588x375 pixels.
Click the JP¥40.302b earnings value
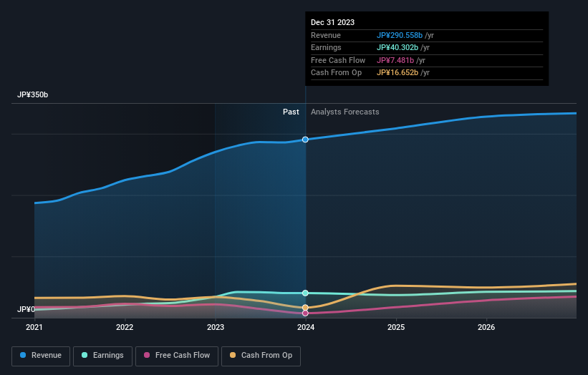point(397,47)
